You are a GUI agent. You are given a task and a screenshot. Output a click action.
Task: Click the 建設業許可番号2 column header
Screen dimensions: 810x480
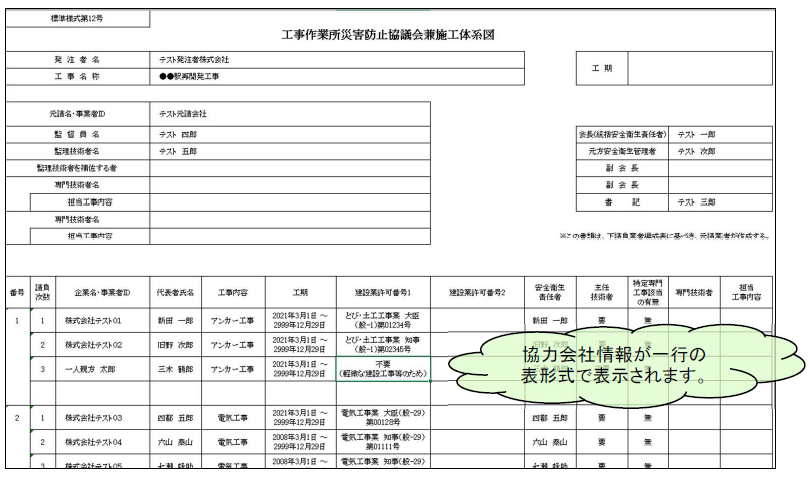pyautogui.click(x=477, y=292)
